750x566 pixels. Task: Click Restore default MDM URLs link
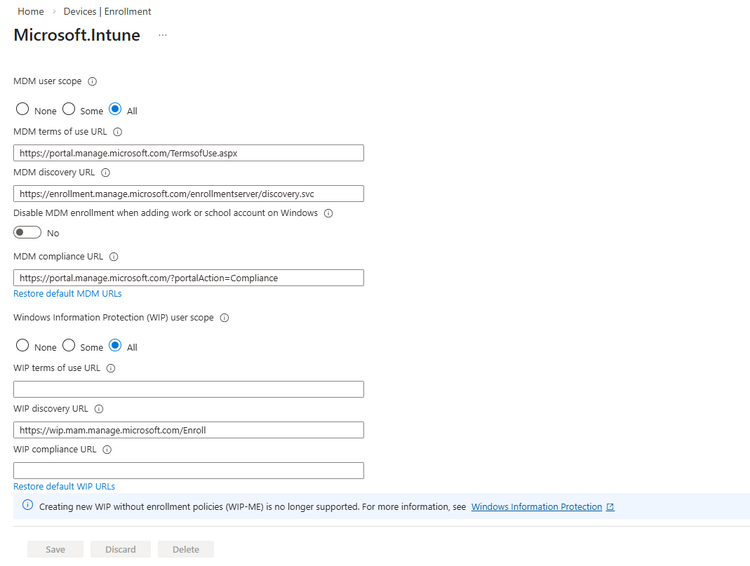(x=67, y=294)
